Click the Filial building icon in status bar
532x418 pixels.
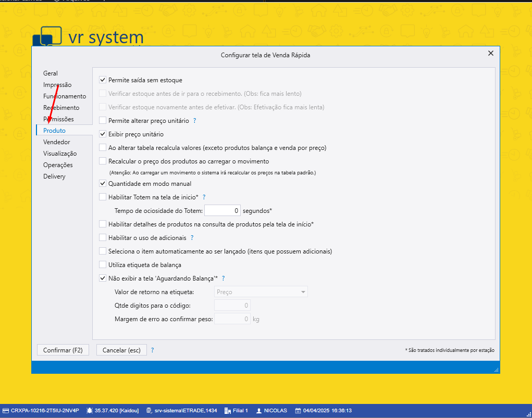click(x=227, y=411)
